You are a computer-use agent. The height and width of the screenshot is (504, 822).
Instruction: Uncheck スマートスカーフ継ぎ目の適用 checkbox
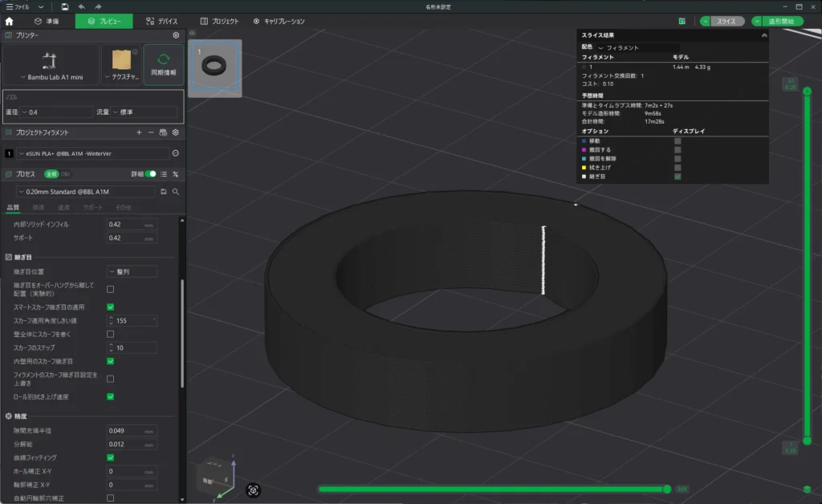click(110, 307)
